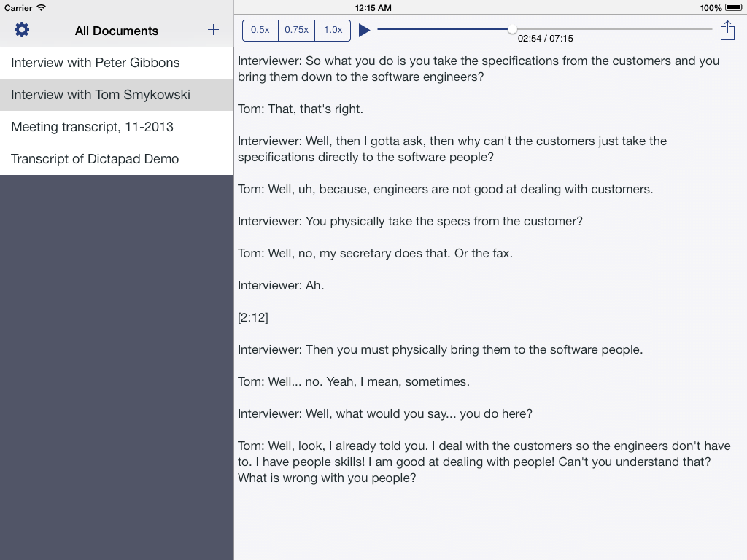Click "Tom: Well... no. Yeah, I mean, sometimes."
Screen dimensions: 747x560
coord(354,381)
